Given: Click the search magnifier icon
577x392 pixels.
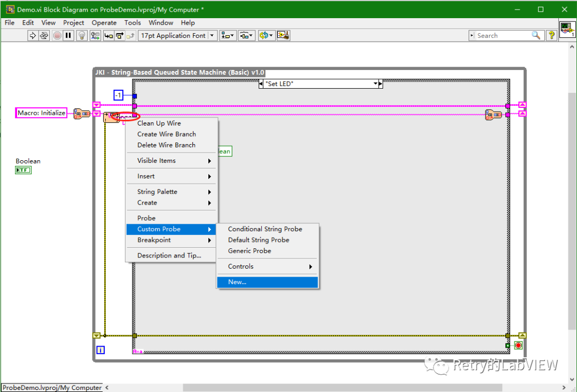Looking at the screenshot, I should click(x=536, y=35).
